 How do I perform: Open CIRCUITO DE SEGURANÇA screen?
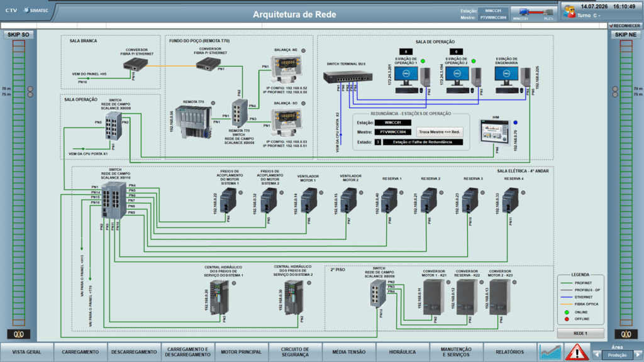pyautogui.click(x=295, y=352)
